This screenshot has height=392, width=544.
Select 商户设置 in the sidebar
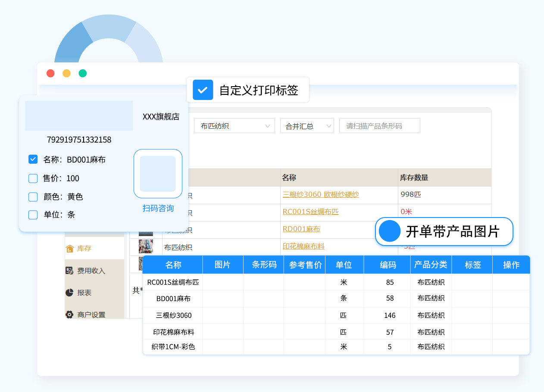[x=91, y=314]
